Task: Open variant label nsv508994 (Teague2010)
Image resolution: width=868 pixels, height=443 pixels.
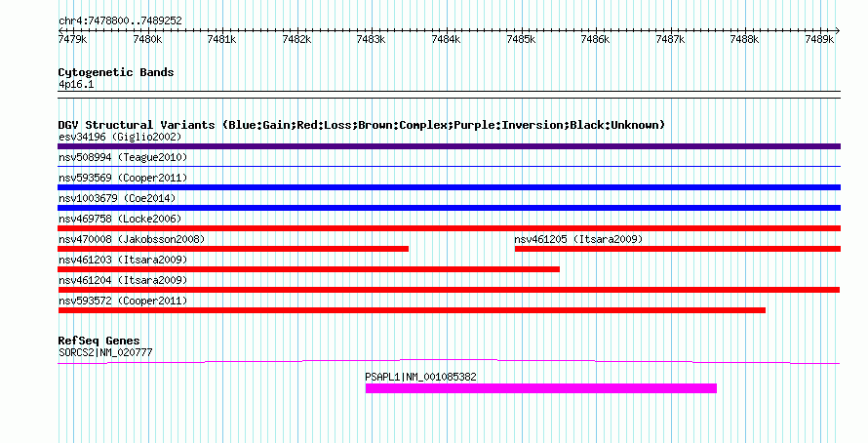Action: click(x=123, y=157)
